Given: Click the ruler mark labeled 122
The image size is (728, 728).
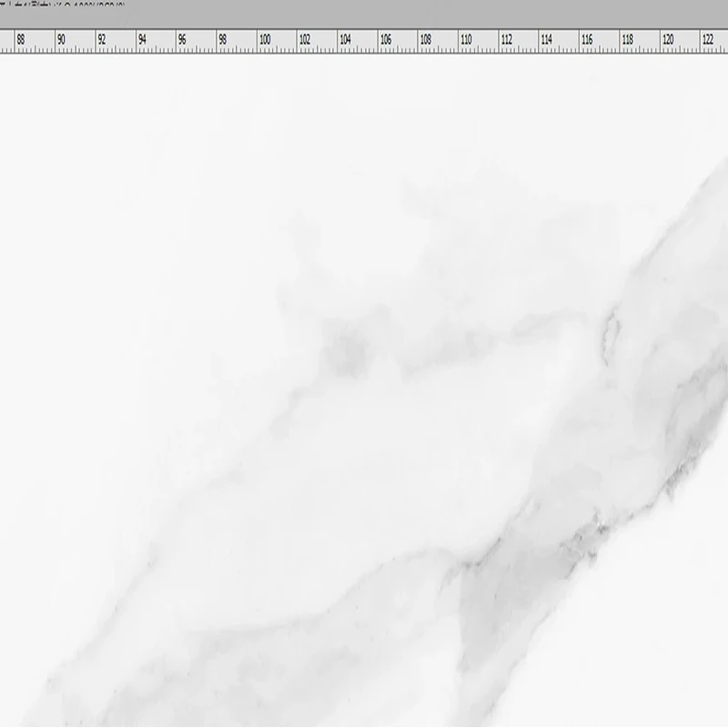Looking at the screenshot, I should point(708,40).
